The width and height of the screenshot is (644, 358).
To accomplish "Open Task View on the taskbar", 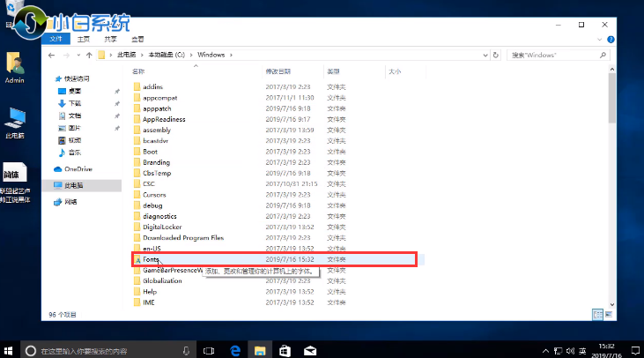I will coord(209,351).
